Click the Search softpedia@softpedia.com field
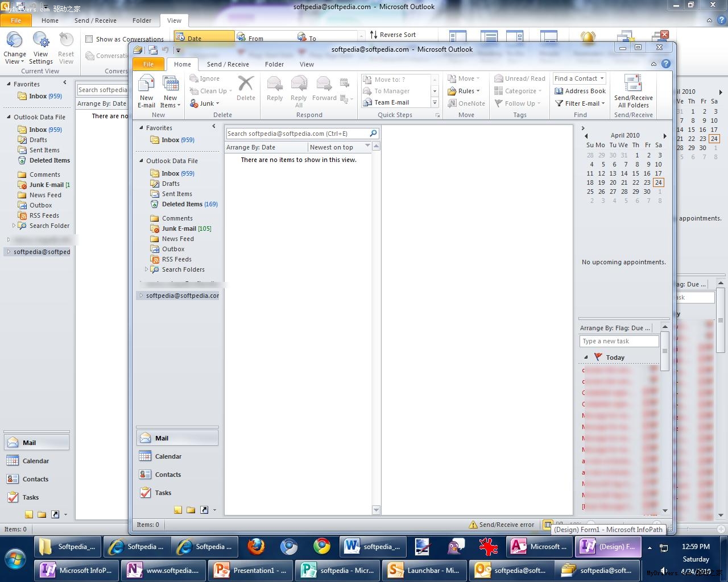This screenshot has width=728, height=582. tap(297, 134)
